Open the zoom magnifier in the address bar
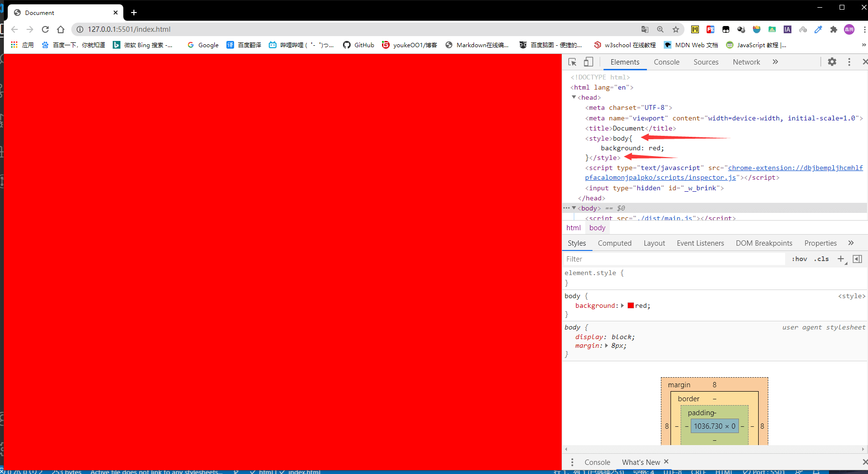Image resolution: width=868 pixels, height=474 pixels. coord(660,29)
